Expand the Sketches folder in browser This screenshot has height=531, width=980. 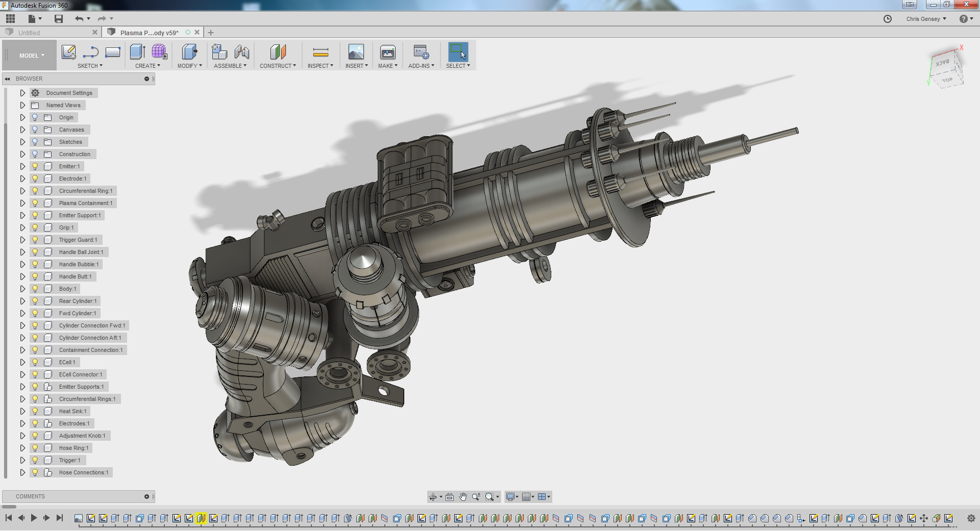tap(22, 142)
